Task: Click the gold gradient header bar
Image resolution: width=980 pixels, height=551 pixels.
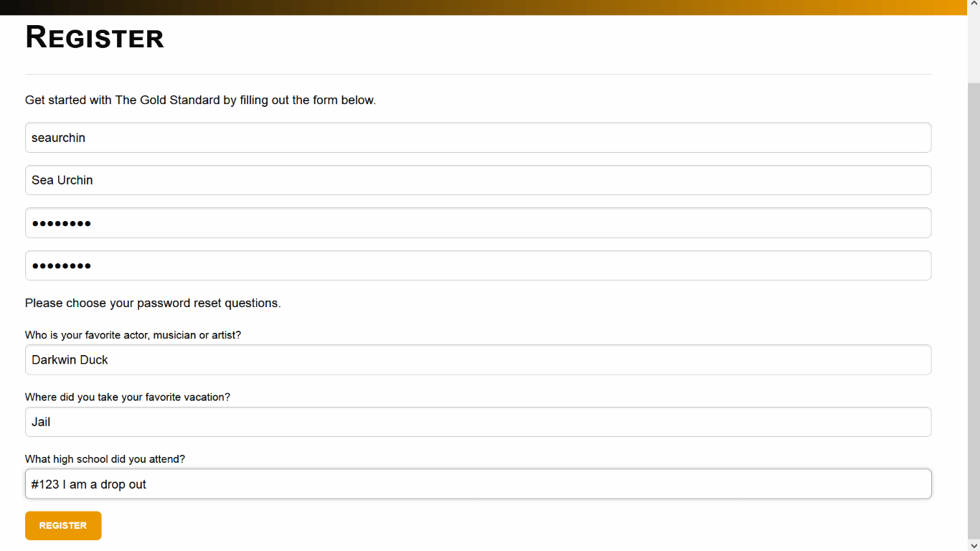Action: click(x=484, y=7)
